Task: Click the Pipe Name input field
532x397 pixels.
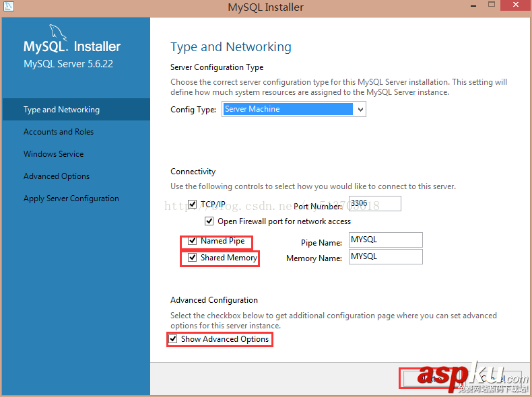Action: [386, 240]
